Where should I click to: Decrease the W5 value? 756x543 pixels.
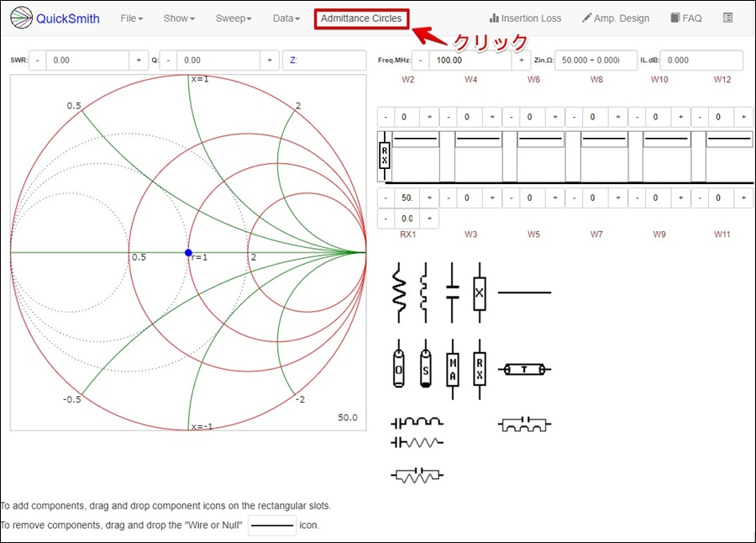click(x=512, y=198)
